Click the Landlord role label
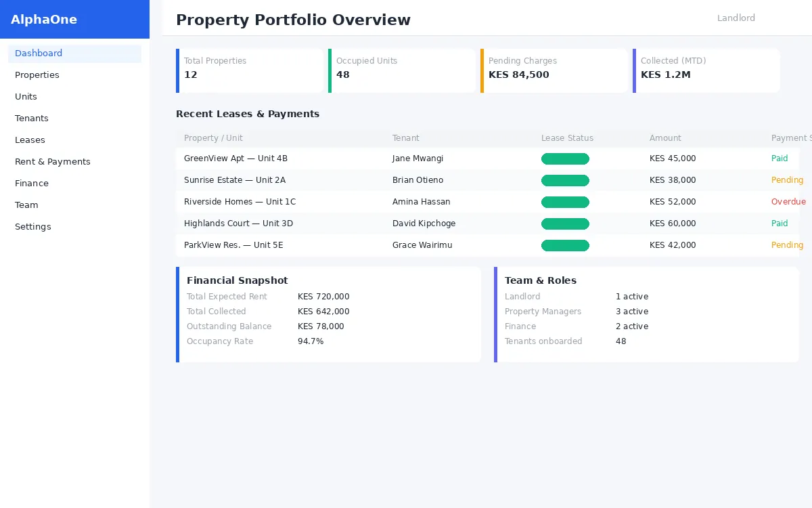This screenshot has width=812, height=508. tap(736, 18)
